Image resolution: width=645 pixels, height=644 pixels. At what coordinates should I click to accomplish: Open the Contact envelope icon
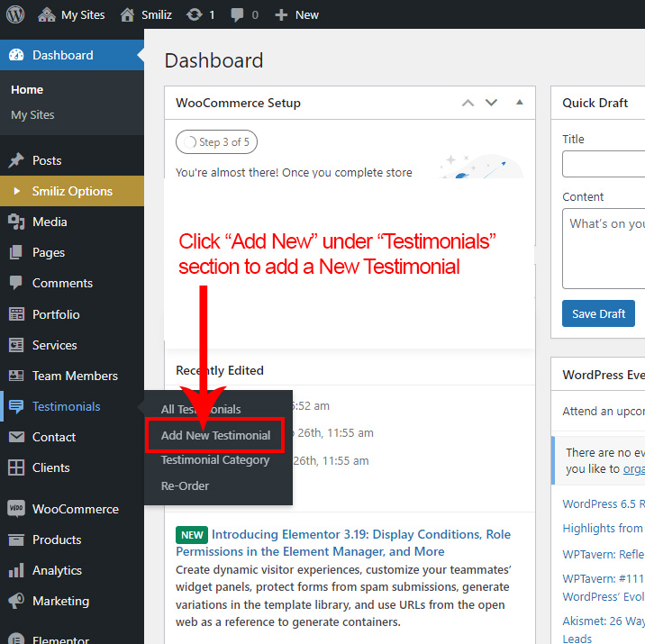16,437
